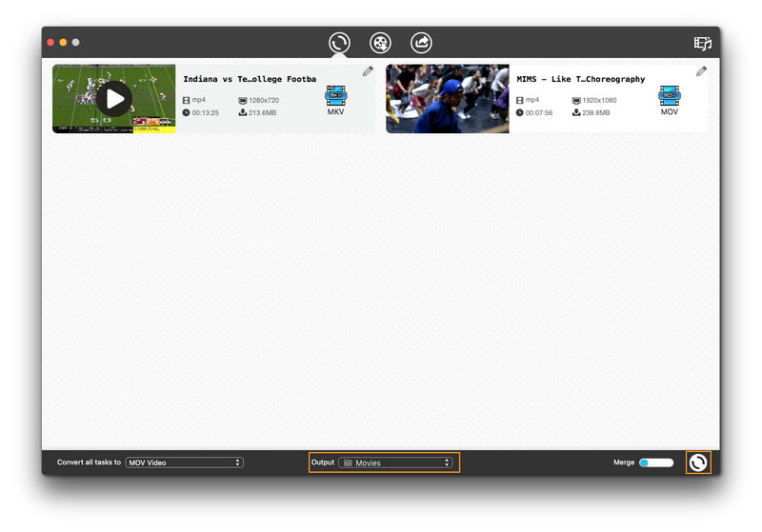Minimize window with the yellow button
The width and height of the screenshot is (762, 532).
(63, 42)
